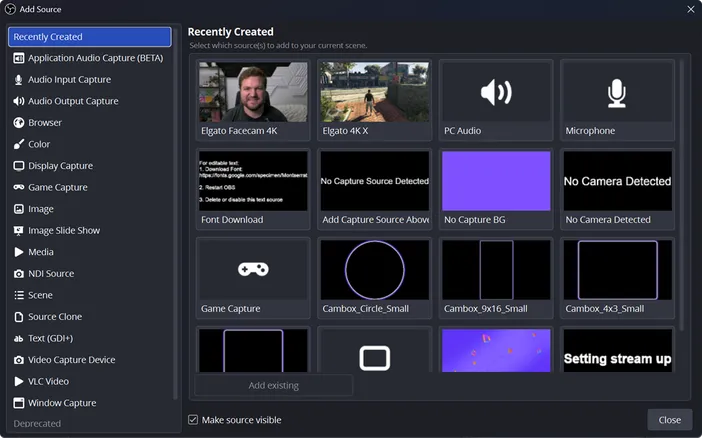Select the purple No Capture BG thumbnail

[x=496, y=181]
